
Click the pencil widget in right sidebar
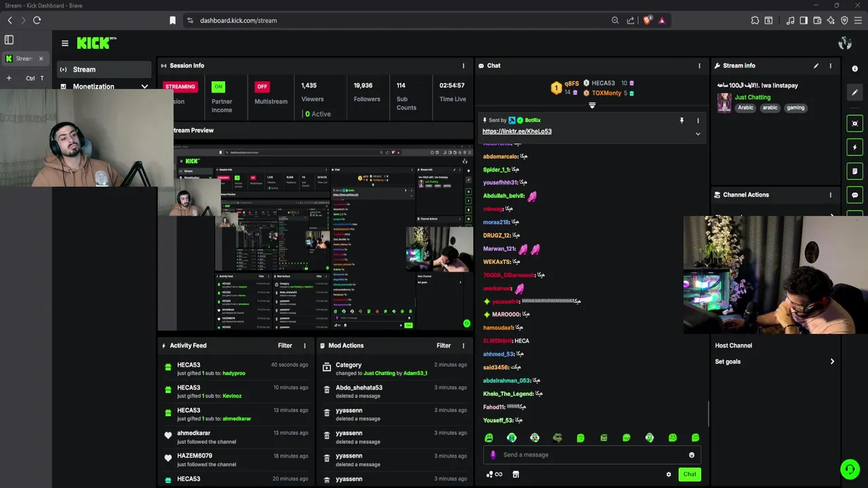tap(854, 93)
